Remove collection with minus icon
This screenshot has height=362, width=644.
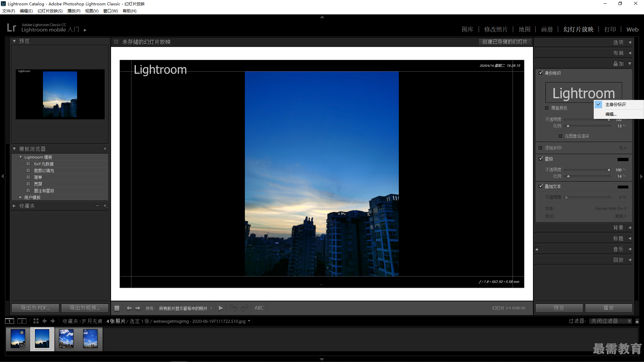(x=98, y=206)
